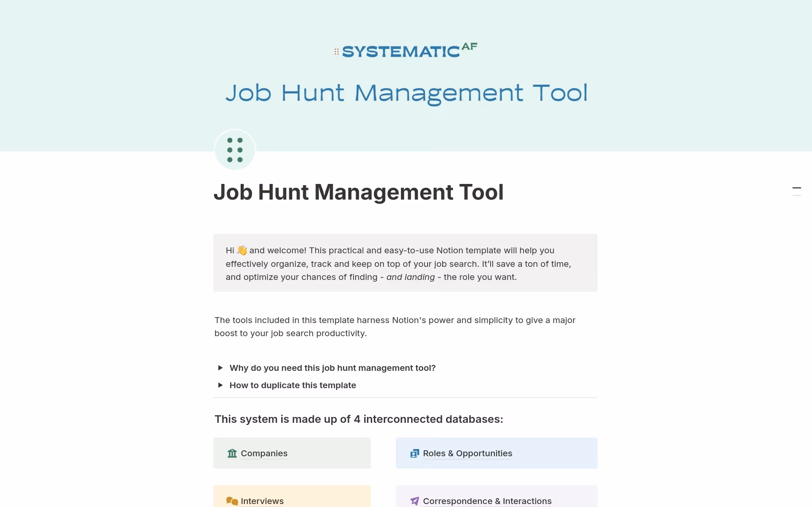Click the Companies bank building icon
The width and height of the screenshot is (812, 507).
pos(232,453)
